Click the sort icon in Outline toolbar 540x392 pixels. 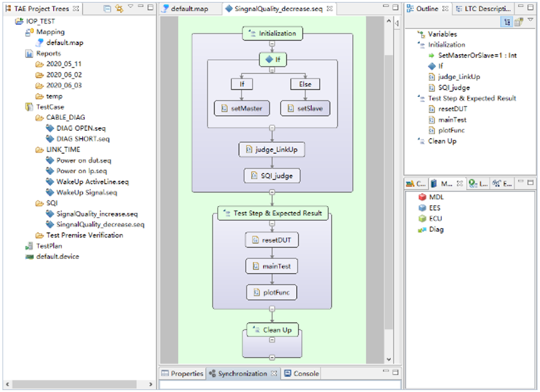click(x=507, y=22)
